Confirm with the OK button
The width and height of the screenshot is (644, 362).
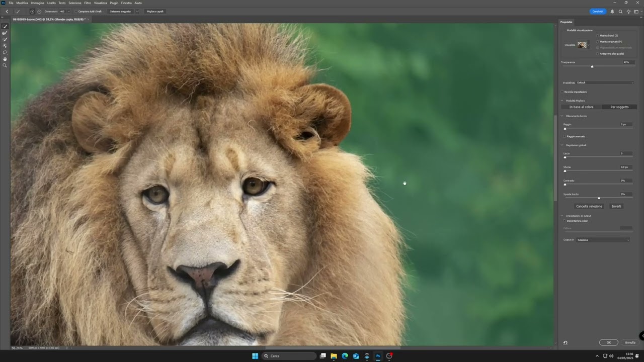coord(609,342)
